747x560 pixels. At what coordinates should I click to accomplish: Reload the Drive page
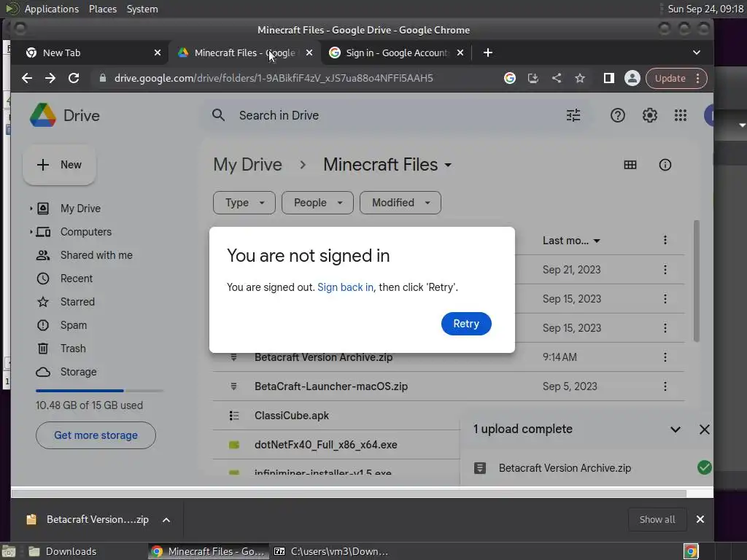pos(74,78)
